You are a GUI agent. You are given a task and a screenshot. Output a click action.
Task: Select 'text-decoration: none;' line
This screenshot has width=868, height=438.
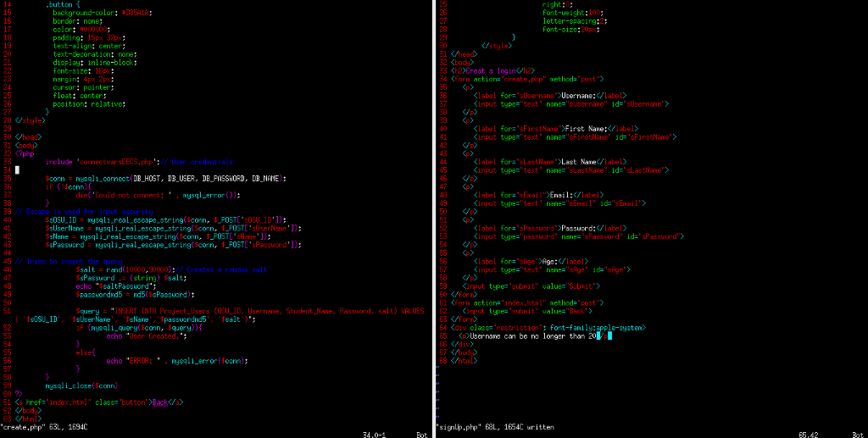pyautogui.click(x=95, y=54)
